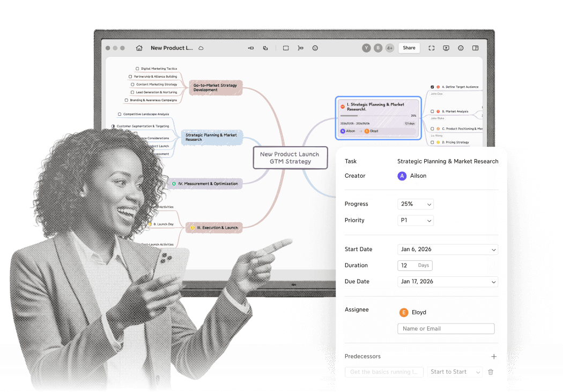Insert a sibling topic from the toolbar

[x=265, y=48]
